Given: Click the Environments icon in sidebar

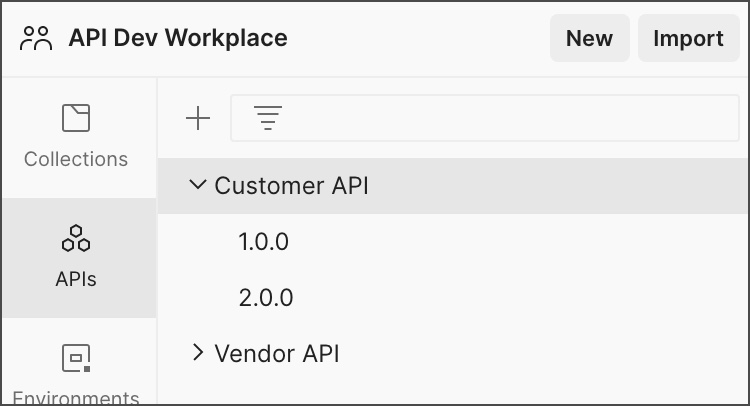Looking at the screenshot, I should click(76, 357).
